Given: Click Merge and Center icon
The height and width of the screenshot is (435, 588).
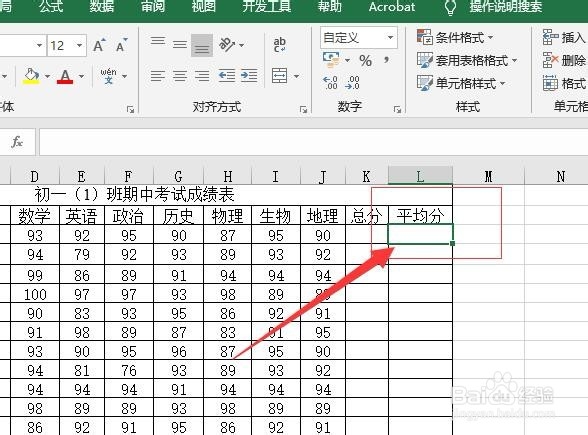Looking at the screenshot, I should pyautogui.click(x=279, y=76).
